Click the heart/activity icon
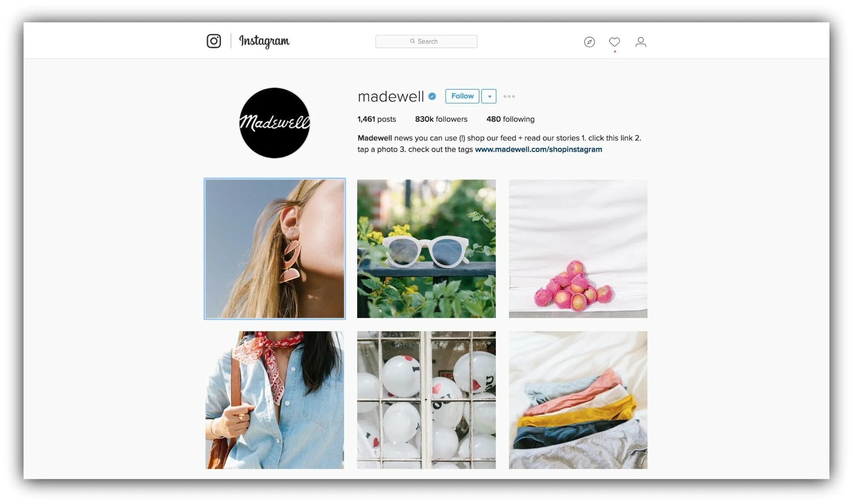This screenshot has height=504, width=853. point(615,41)
